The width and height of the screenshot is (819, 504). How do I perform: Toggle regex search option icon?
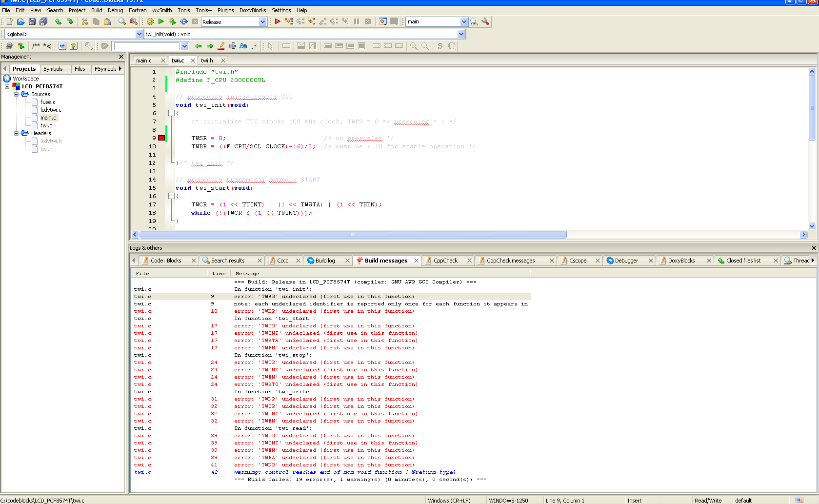(254, 46)
